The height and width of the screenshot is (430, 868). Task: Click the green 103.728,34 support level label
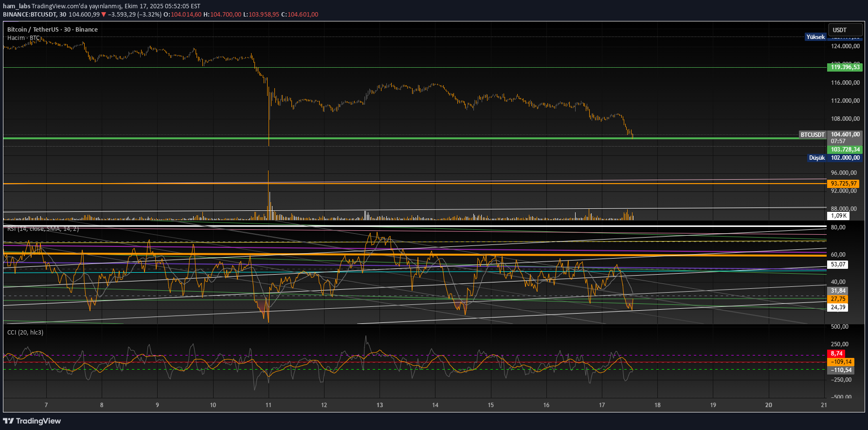tap(845, 150)
